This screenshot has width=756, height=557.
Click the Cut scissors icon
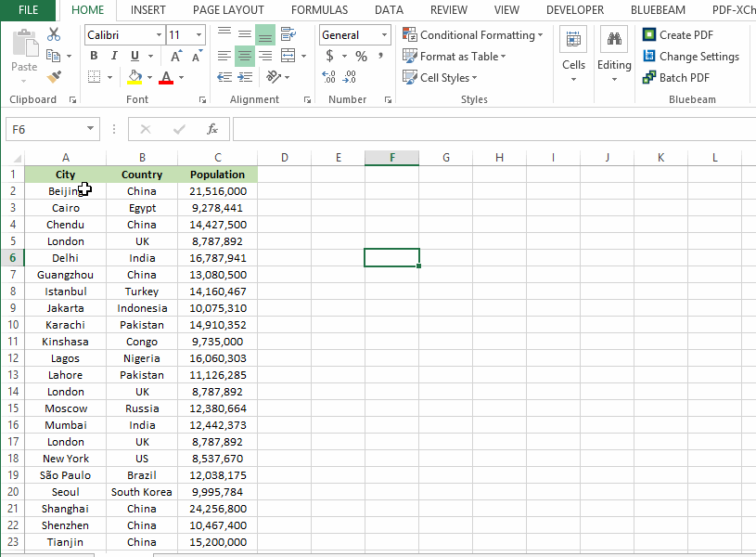click(x=54, y=34)
